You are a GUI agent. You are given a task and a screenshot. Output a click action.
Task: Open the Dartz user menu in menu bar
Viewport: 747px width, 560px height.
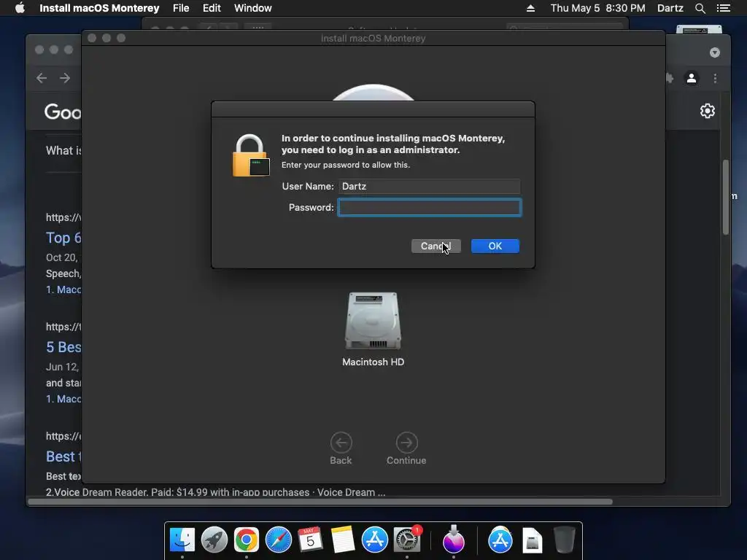pyautogui.click(x=670, y=8)
